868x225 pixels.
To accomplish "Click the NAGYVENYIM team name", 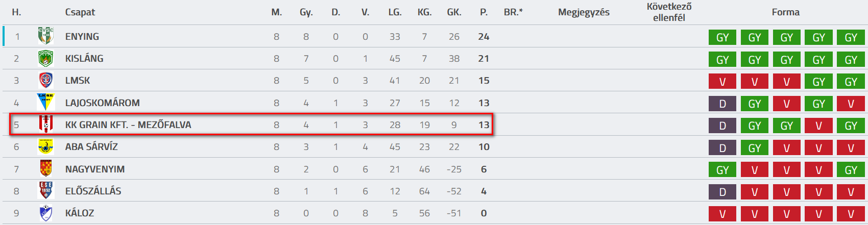I will coord(95,169).
